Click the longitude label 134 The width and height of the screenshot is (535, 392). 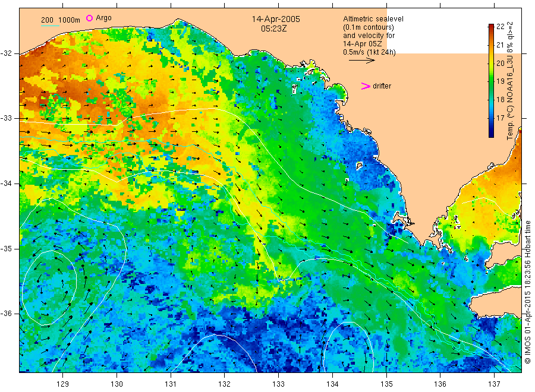coord(332,384)
